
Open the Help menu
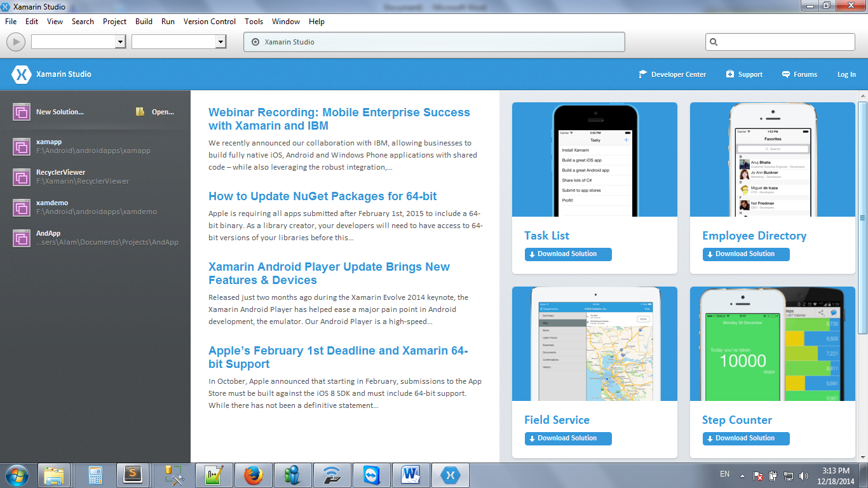pos(316,22)
